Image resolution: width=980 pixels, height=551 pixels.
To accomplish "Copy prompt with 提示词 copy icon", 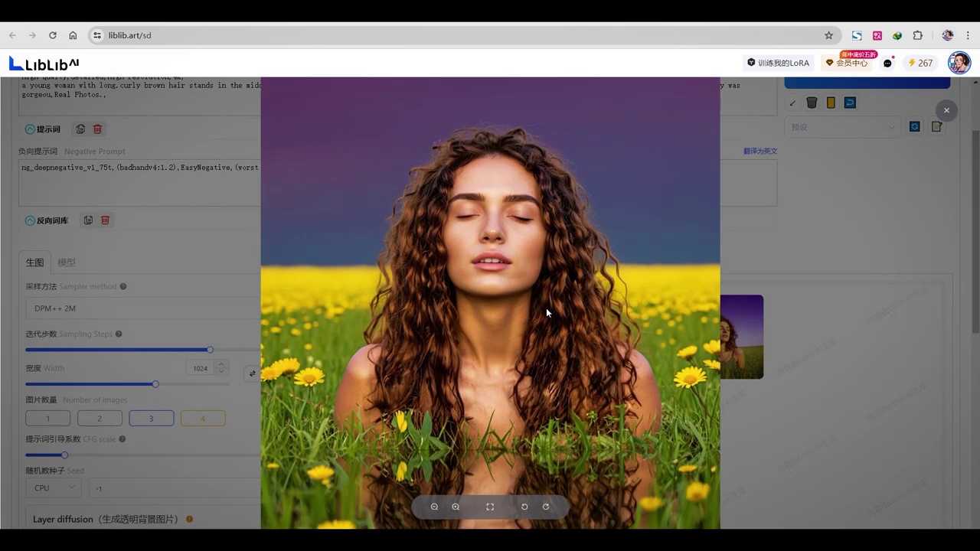I will [80, 129].
